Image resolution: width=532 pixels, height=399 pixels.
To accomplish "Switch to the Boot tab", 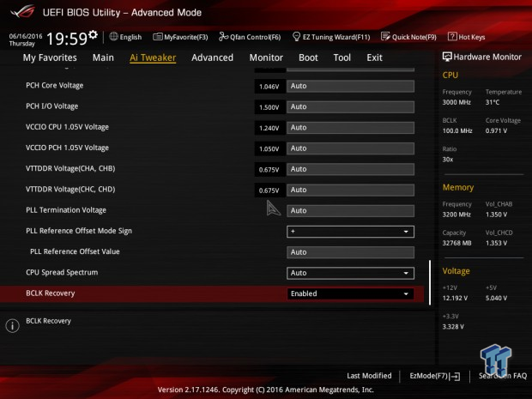I will 308,57.
